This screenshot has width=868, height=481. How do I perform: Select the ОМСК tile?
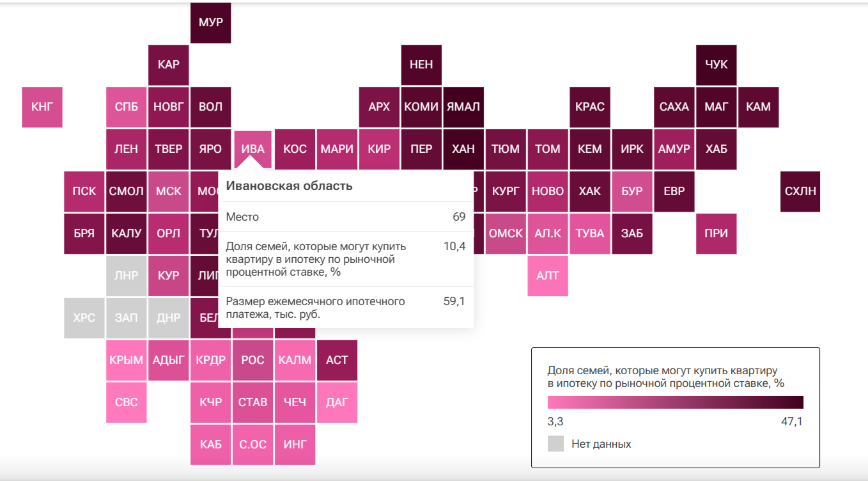click(506, 233)
